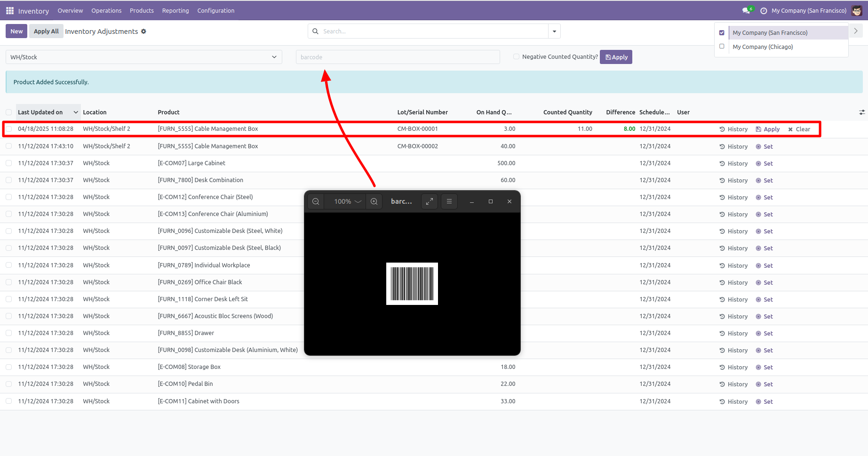Go to Inventory app home

33,11
